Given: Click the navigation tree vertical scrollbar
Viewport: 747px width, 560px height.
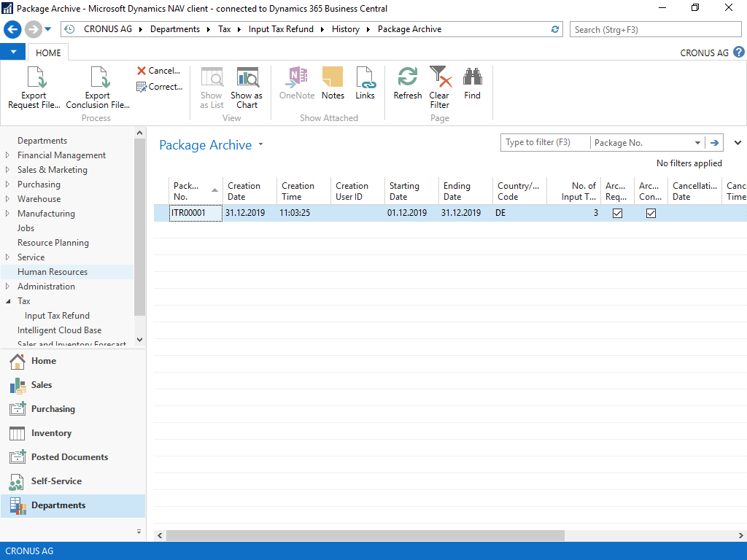Looking at the screenshot, I should 139,227.
